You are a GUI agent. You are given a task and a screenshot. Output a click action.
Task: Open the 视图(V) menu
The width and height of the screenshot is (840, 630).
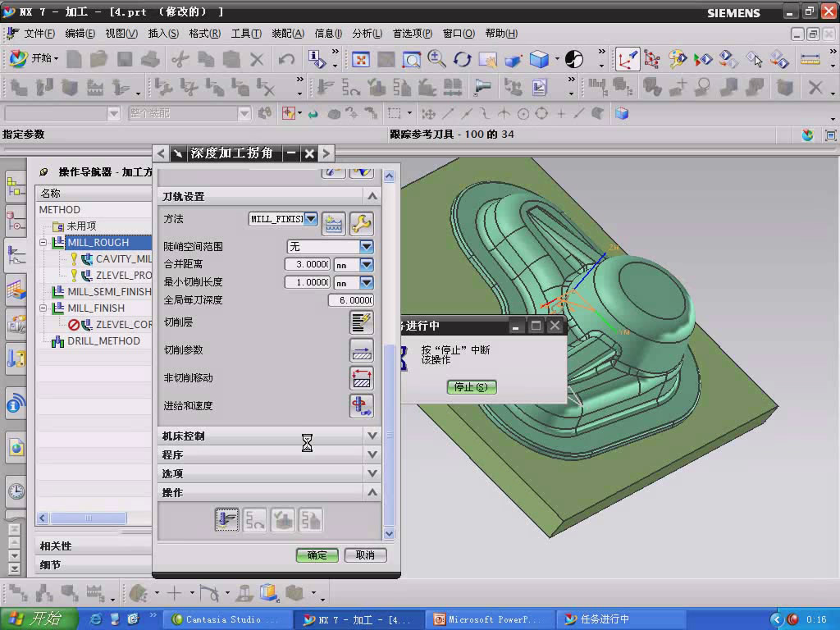pyautogui.click(x=121, y=34)
